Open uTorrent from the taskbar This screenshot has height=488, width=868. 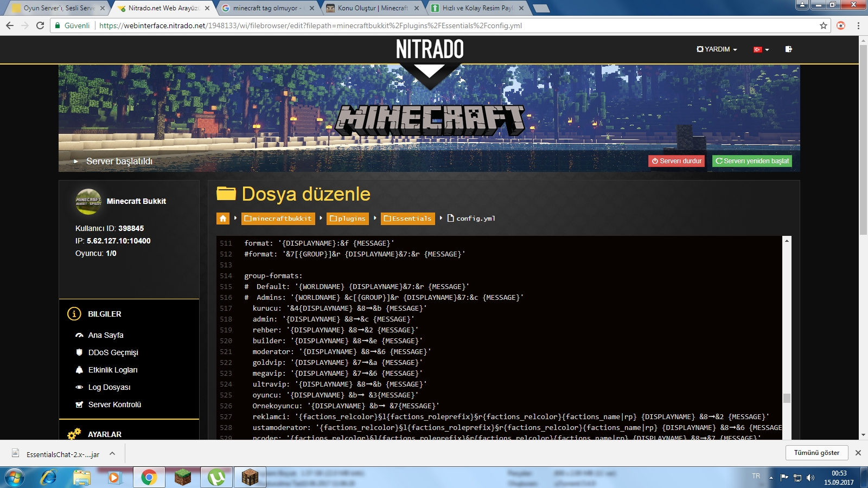click(x=216, y=478)
